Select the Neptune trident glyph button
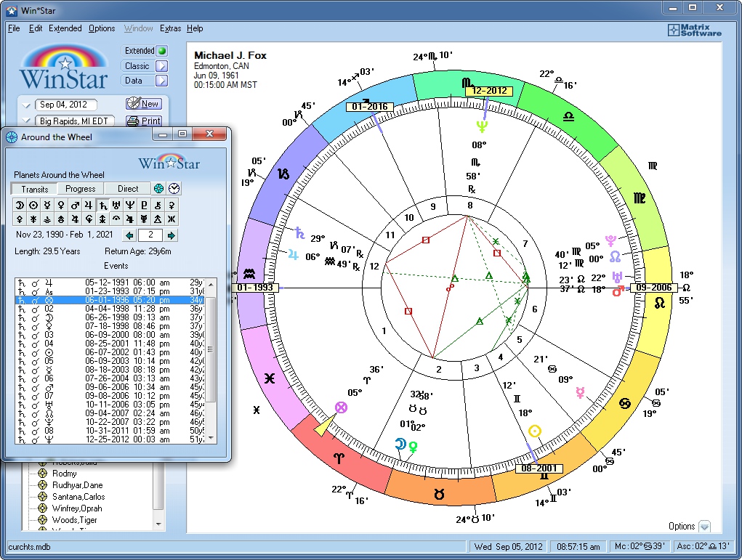 [x=130, y=205]
